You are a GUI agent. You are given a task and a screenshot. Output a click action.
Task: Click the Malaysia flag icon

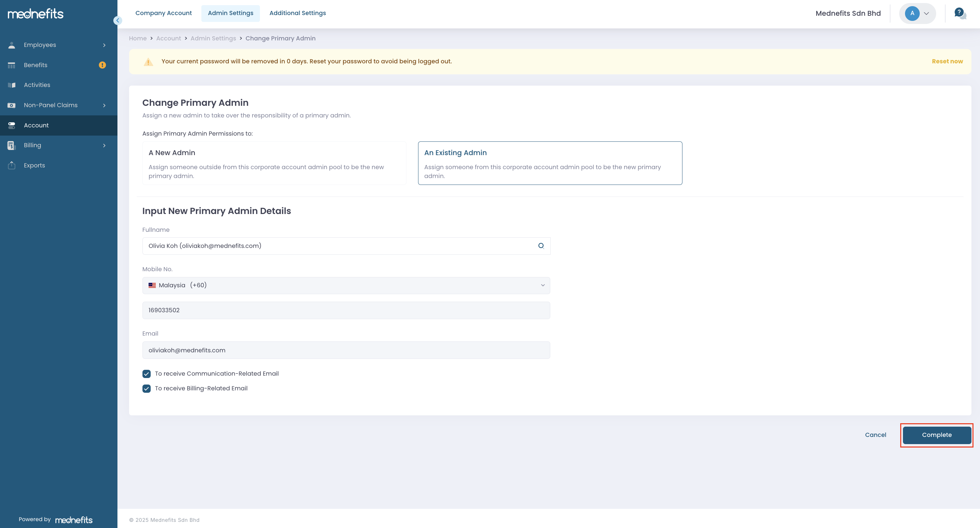152,285
